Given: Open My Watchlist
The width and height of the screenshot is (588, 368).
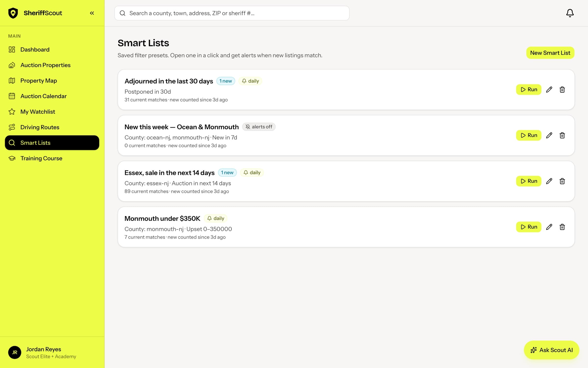Looking at the screenshot, I should pos(52,112).
